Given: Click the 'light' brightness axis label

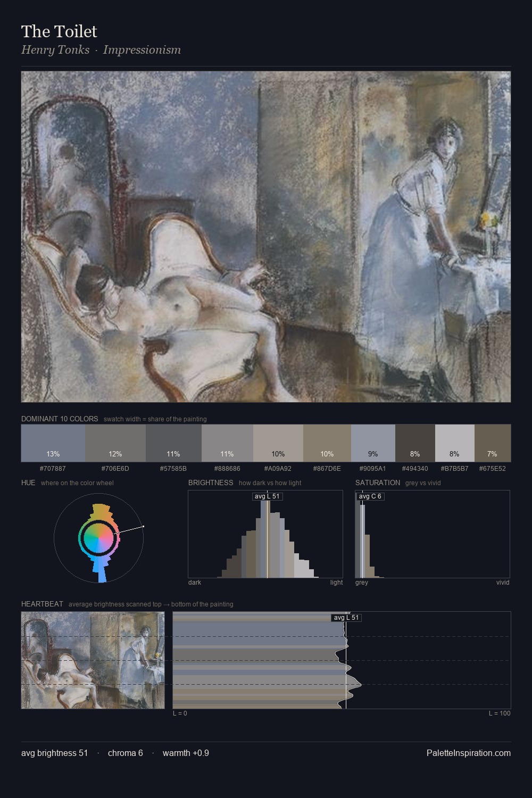Looking at the screenshot, I should [336, 583].
